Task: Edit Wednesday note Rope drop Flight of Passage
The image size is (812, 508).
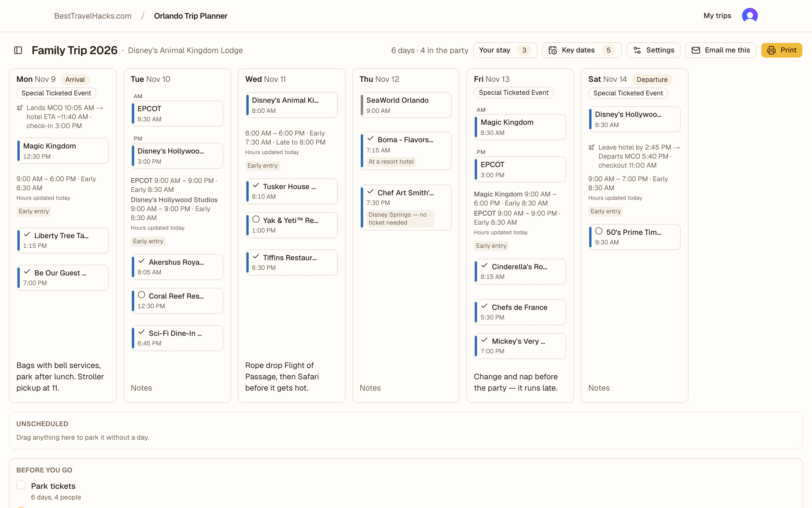Action: [x=292, y=377]
